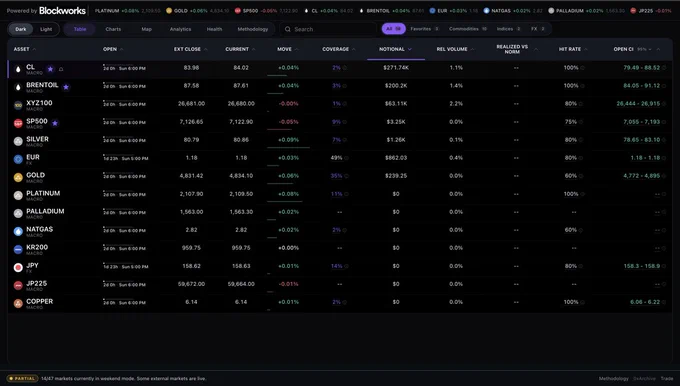
Task: Open the footer Methodology link
Action: click(x=614, y=379)
